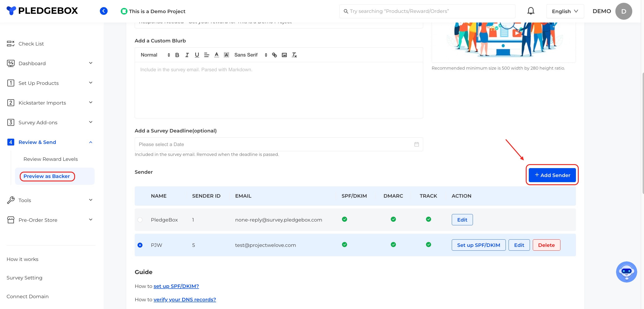
Task: Open the Normal heading style dropdown
Action: [x=155, y=55]
